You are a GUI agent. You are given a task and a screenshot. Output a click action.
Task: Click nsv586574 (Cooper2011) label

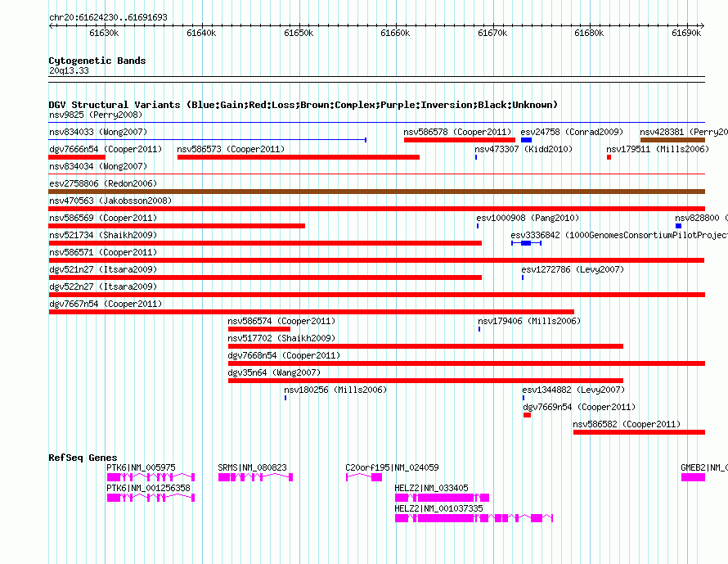tap(281, 321)
